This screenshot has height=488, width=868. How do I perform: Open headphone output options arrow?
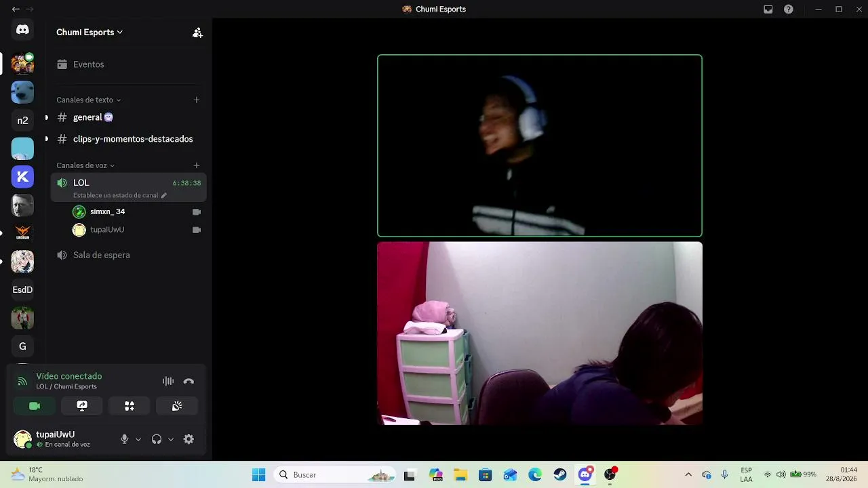(171, 439)
